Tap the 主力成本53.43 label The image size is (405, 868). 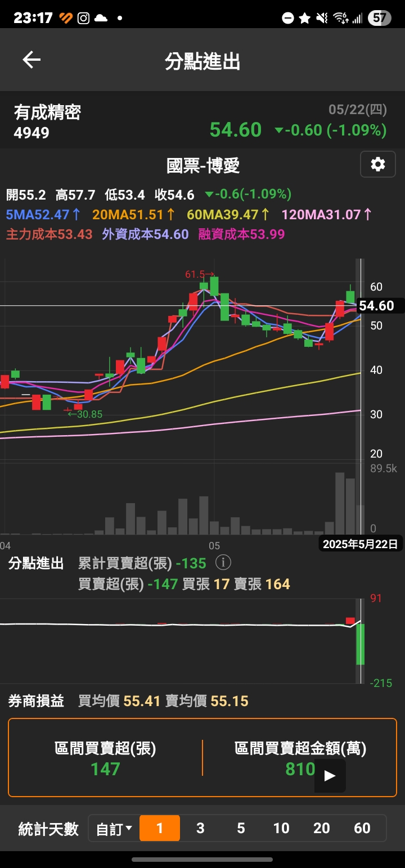click(x=49, y=234)
